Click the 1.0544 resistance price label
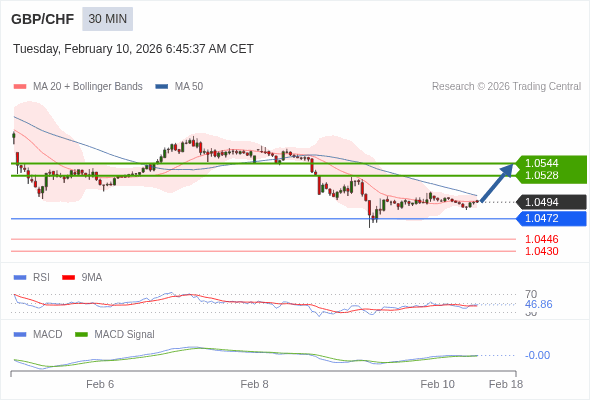This screenshot has width=590, height=400. 541,163
